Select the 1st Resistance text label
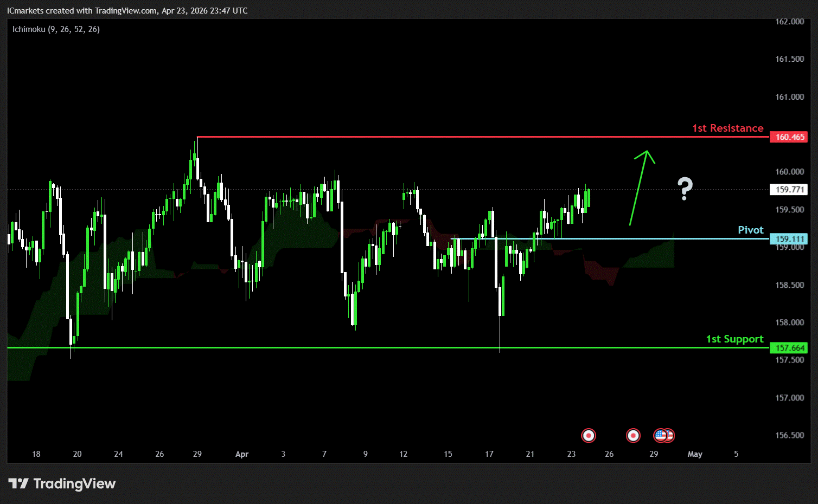Image resolution: width=818 pixels, height=504 pixels. [x=727, y=128]
